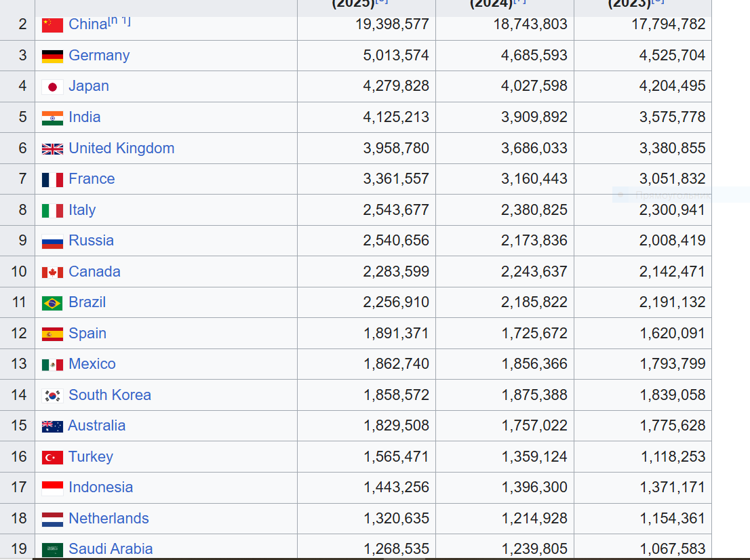Open the Spain country link
The width and height of the screenshot is (750, 560).
[87, 334]
